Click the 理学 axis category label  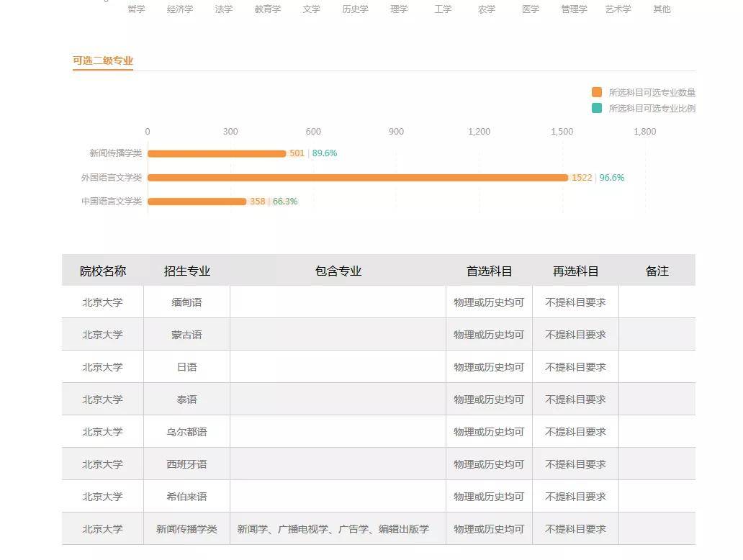399,9
